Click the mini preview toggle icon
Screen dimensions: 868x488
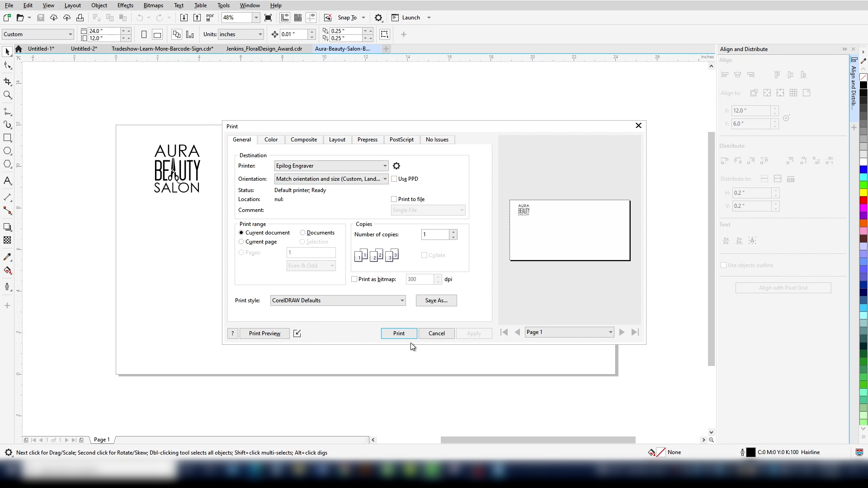pyautogui.click(x=297, y=333)
